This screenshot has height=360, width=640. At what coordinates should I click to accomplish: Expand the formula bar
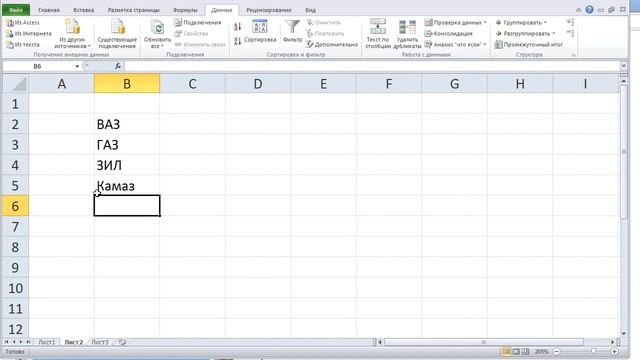point(623,66)
